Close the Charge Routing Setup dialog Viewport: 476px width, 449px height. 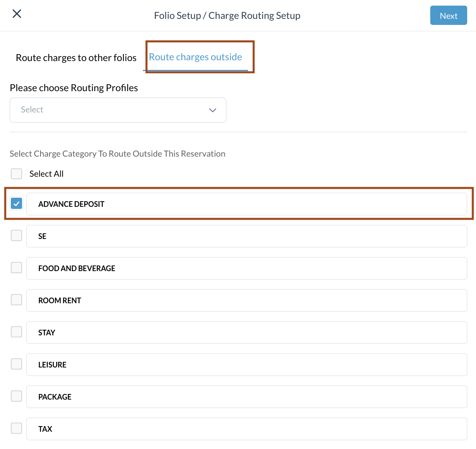click(17, 14)
